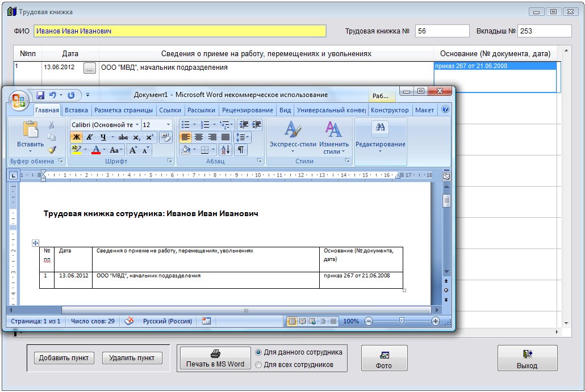Open the font name dropdown Calibri
The width and height of the screenshot is (585, 392).
coord(137,124)
